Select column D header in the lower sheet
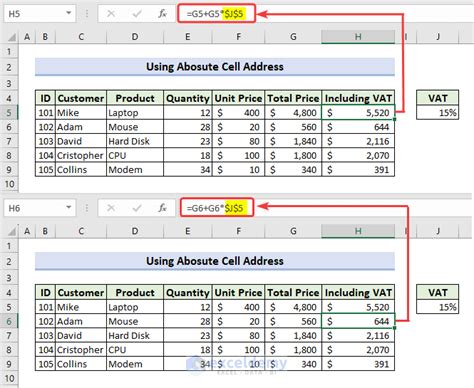 point(135,231)
